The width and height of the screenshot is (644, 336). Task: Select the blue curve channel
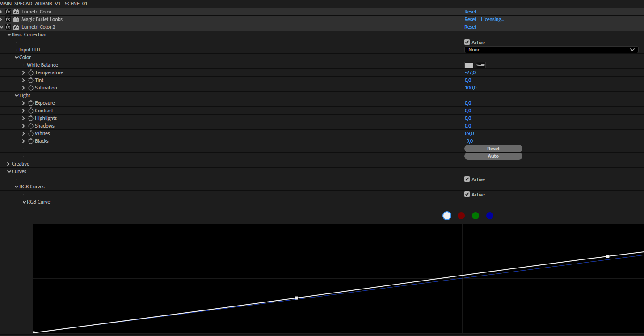click(490, 216)
